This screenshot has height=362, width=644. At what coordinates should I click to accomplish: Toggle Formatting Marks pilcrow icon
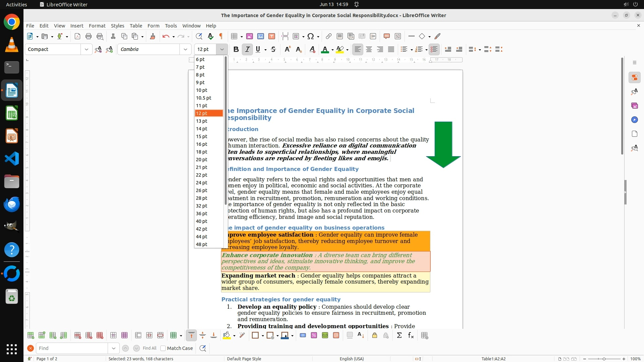click(x=221, y=36)
